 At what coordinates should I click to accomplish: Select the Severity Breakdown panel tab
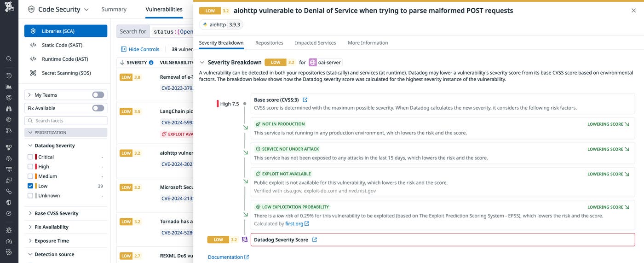pos(221,43)
